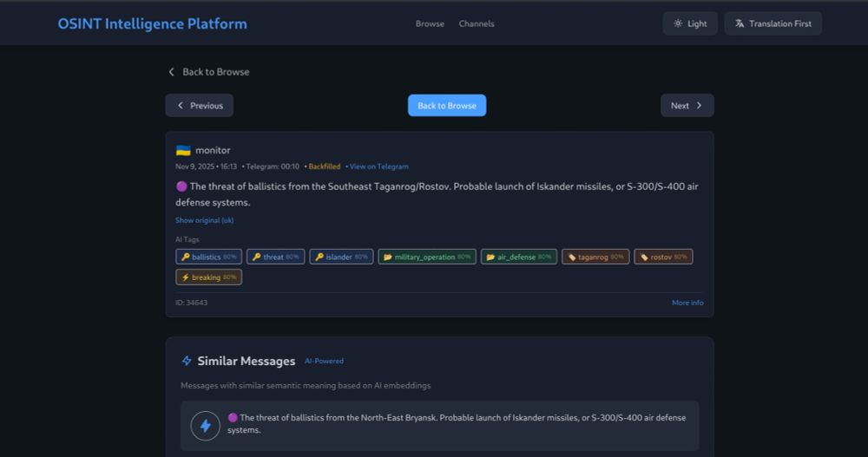Open the monitor channel name
The height and width of the screenshot is (457, 868).
click(x=213, y=150)
